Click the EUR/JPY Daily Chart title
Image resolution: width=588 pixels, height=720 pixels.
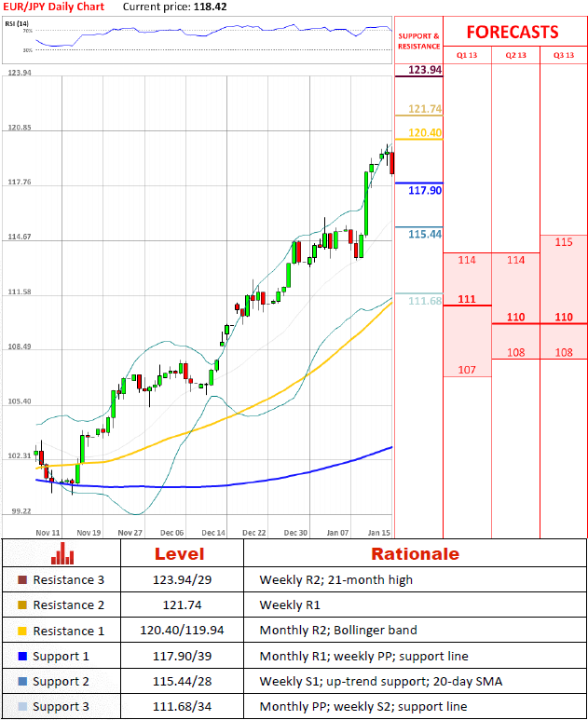54,7
